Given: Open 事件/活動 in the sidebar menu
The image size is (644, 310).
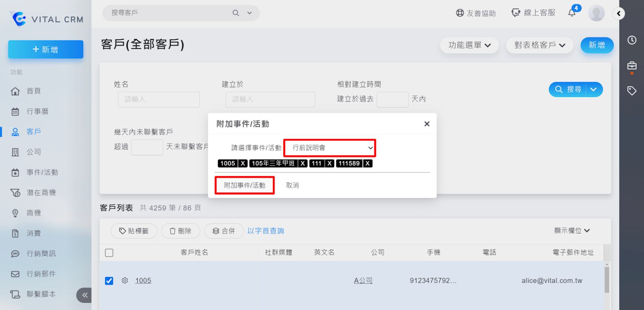Looking at the screenshot, I should point(42,172).
